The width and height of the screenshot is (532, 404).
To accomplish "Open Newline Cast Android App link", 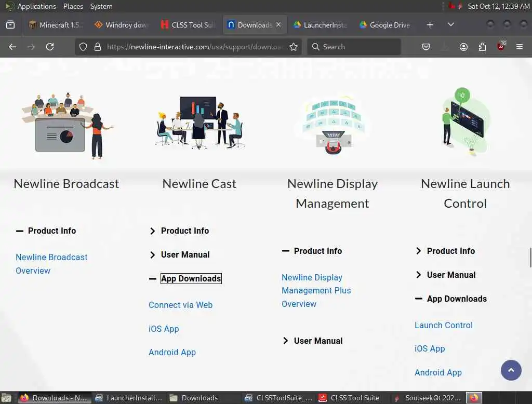I will coord(172,353).
